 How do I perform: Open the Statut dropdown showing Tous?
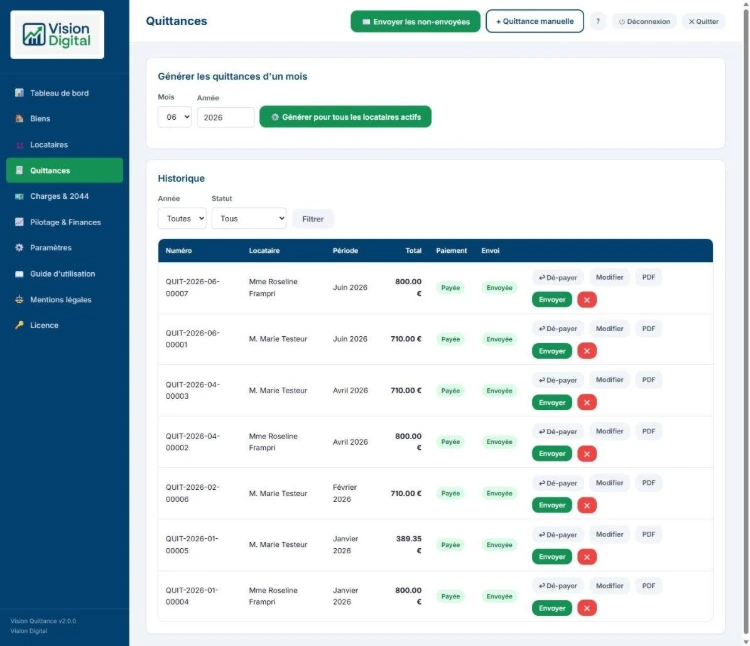(249, 219)
